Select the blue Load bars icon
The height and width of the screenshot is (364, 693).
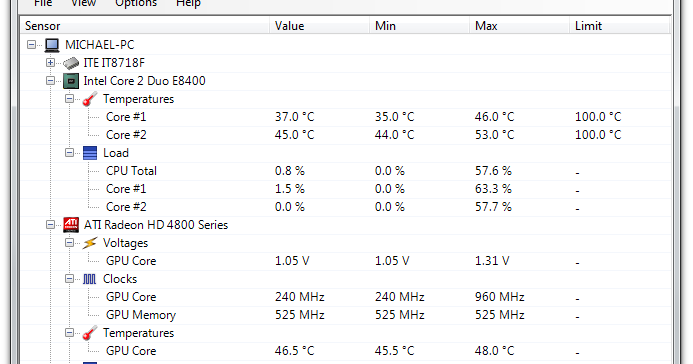click(90, 153)
